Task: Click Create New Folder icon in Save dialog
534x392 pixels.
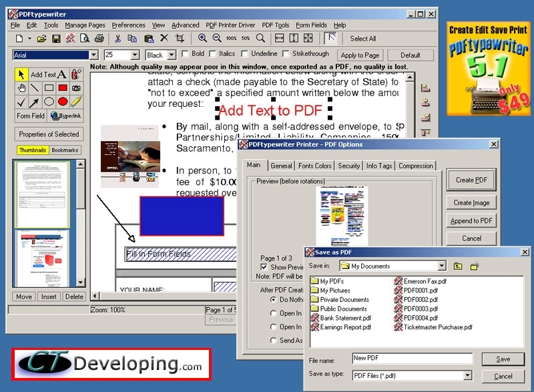Action: click(475, 266)
